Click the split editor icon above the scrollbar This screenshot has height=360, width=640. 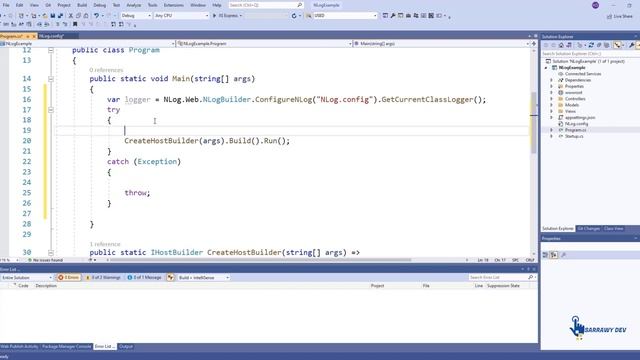[x=534, y=43]
